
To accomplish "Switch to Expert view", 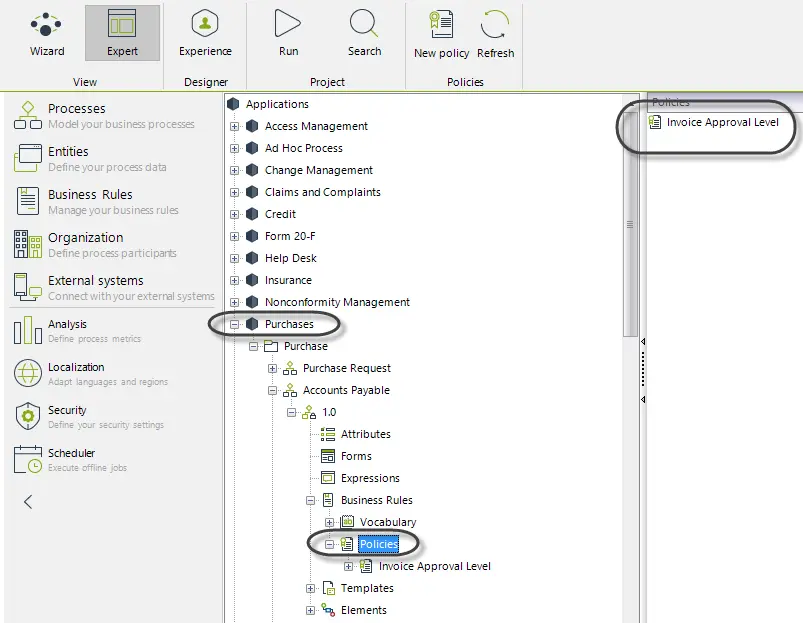I will point(122,33).
